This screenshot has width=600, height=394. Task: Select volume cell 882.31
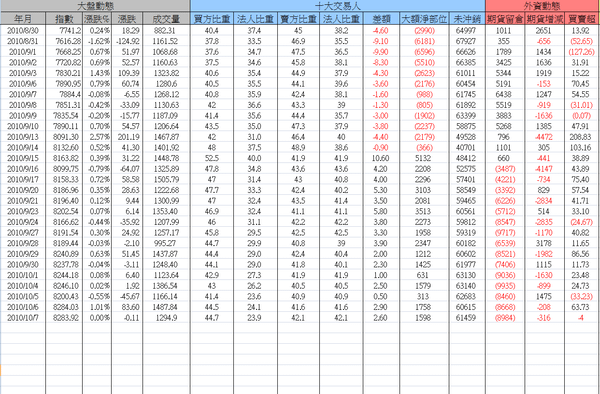tap(164, 30)
